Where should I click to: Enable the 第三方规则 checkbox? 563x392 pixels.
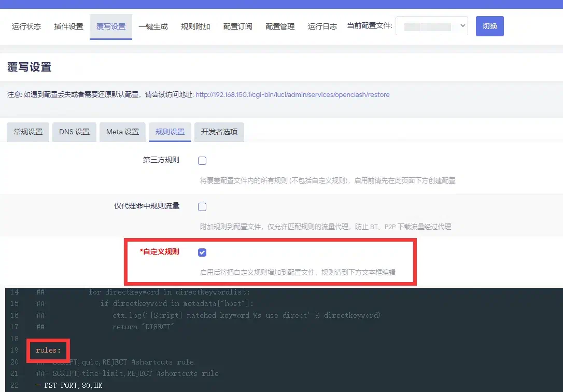[x=202, y=161]
